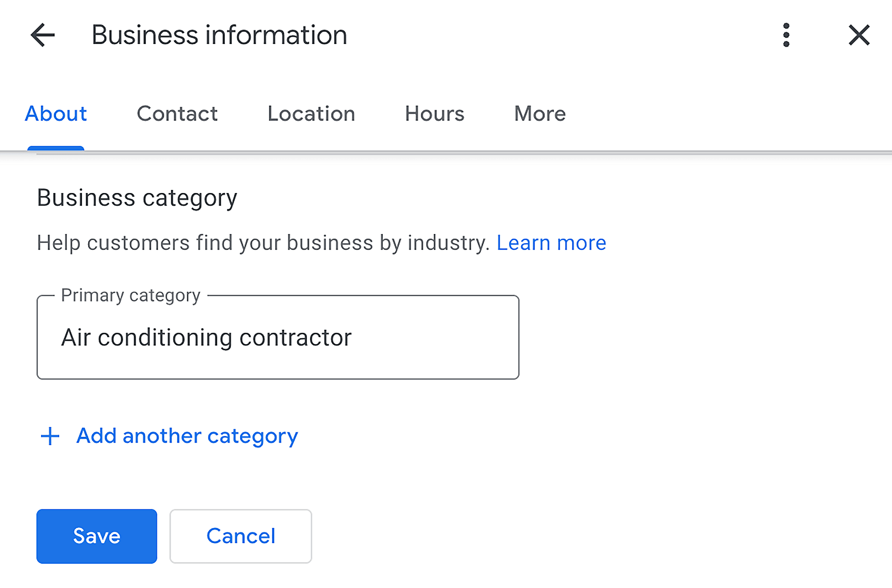Switch to the Contact tab
Viewport: 892px width, 588px height.
(177, 113)
